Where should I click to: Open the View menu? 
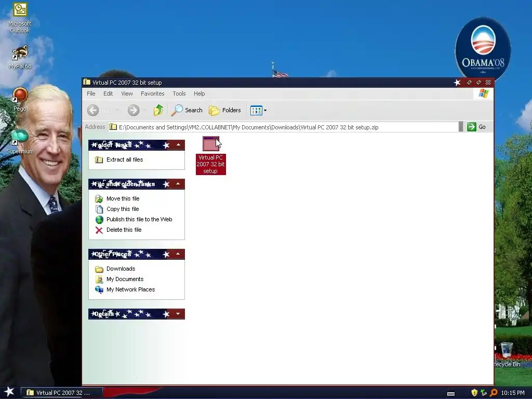click(127, 94)
